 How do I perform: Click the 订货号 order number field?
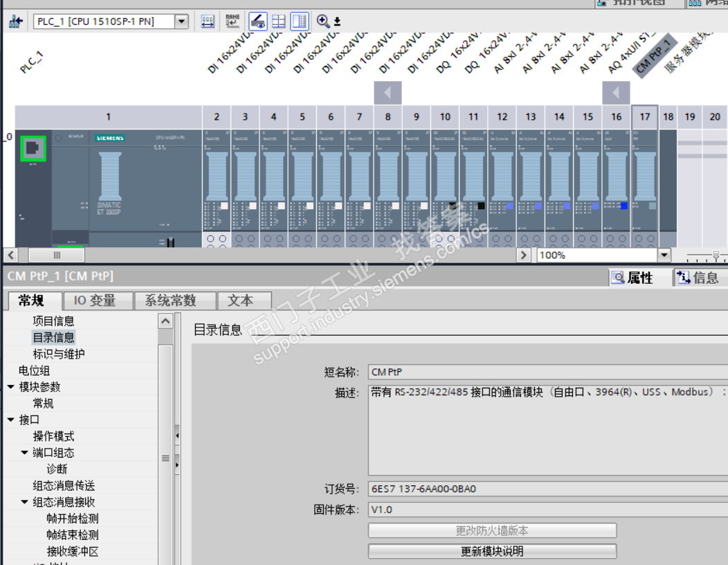click(x=548, y=489)
